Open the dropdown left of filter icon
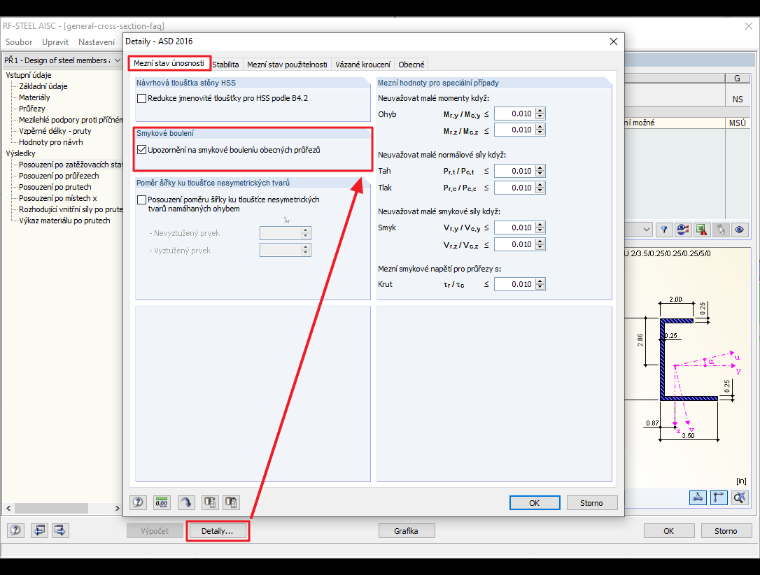The height and width of the screenshot is (575, 760). [x=647, y=229]
